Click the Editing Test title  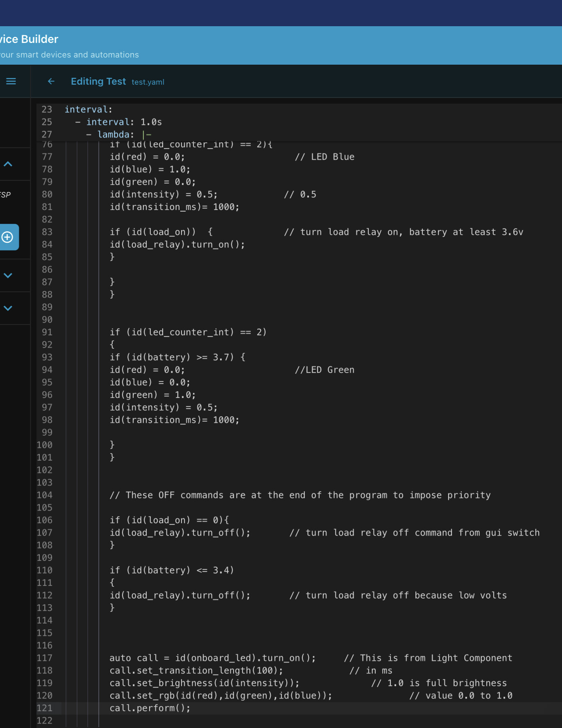point(98,81)
